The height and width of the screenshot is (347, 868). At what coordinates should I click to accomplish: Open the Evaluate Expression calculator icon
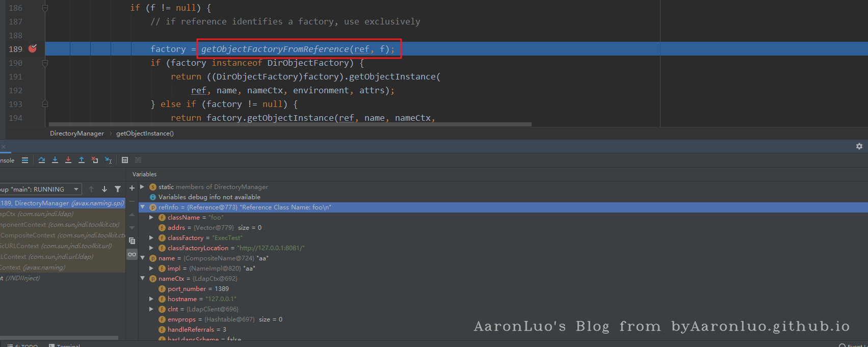[125, 160]
